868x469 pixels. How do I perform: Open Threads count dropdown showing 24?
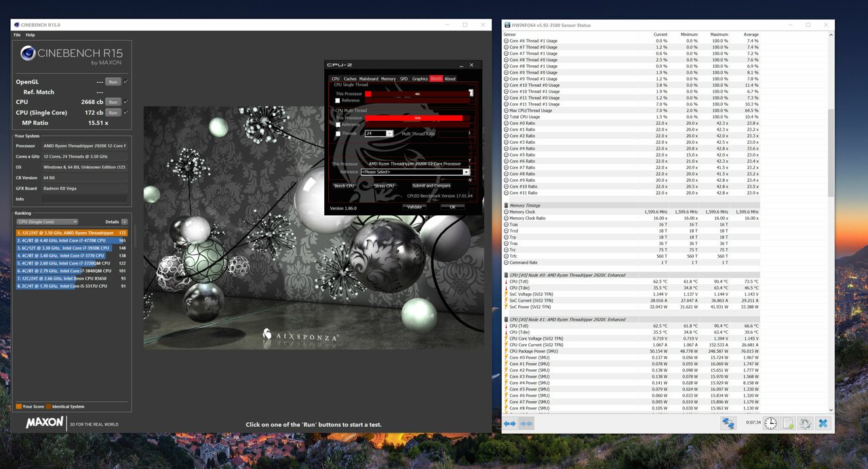379,134
